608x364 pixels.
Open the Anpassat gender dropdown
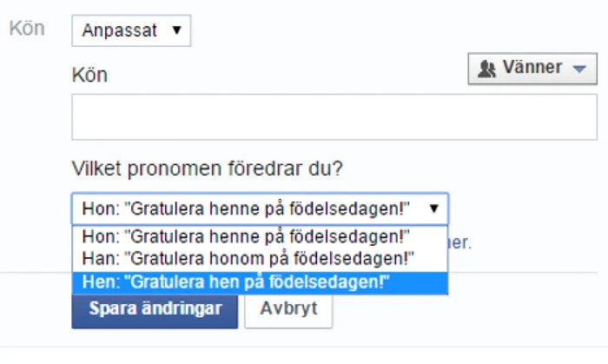[x=131, y=30]
